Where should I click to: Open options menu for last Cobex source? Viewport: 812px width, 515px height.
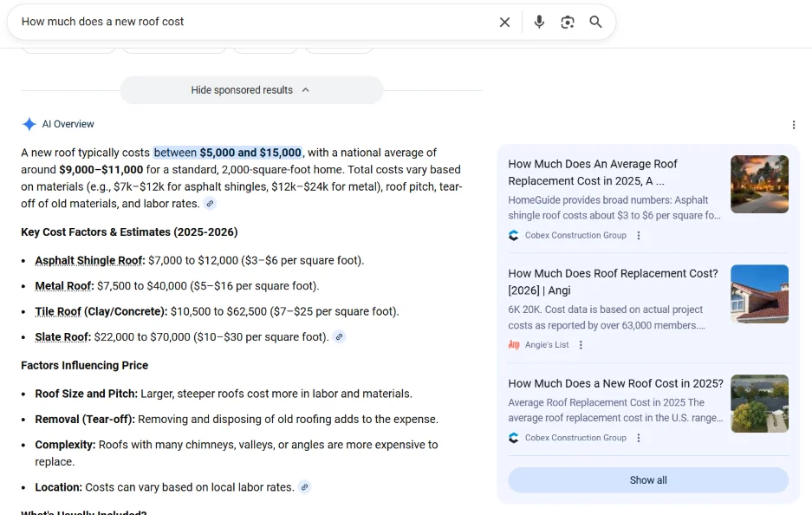639,438
